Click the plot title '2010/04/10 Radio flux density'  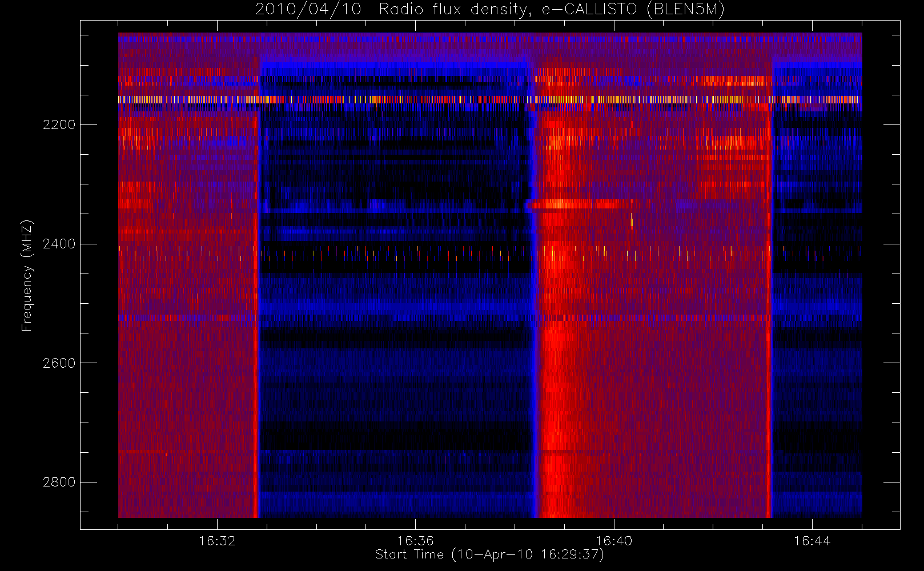point(490,10)
